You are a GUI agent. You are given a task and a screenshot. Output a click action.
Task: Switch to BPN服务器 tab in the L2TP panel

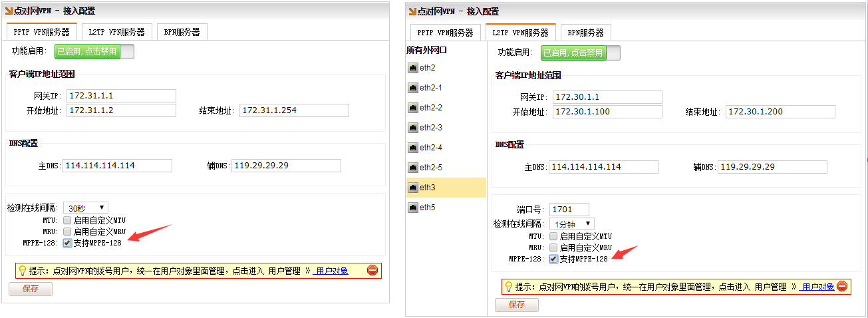pyautogui.click(x=585, y=32)
